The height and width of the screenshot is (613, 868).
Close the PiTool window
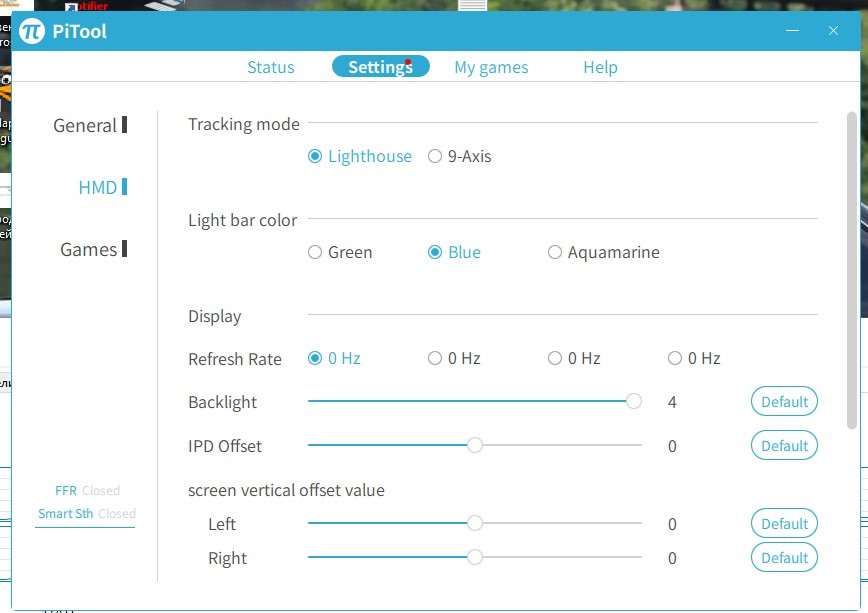point(833,31)
